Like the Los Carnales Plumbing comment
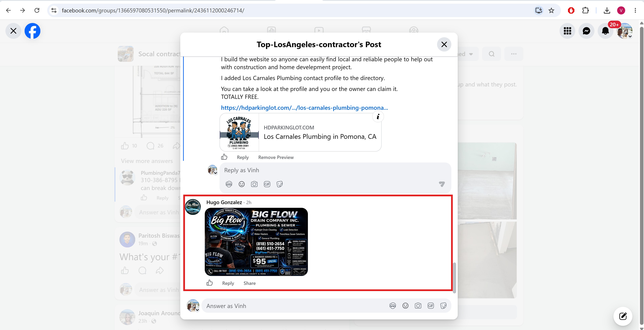 pos(224,157)
